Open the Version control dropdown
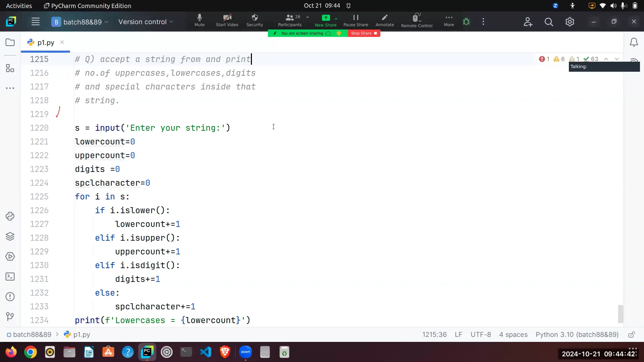 (146, 22)
